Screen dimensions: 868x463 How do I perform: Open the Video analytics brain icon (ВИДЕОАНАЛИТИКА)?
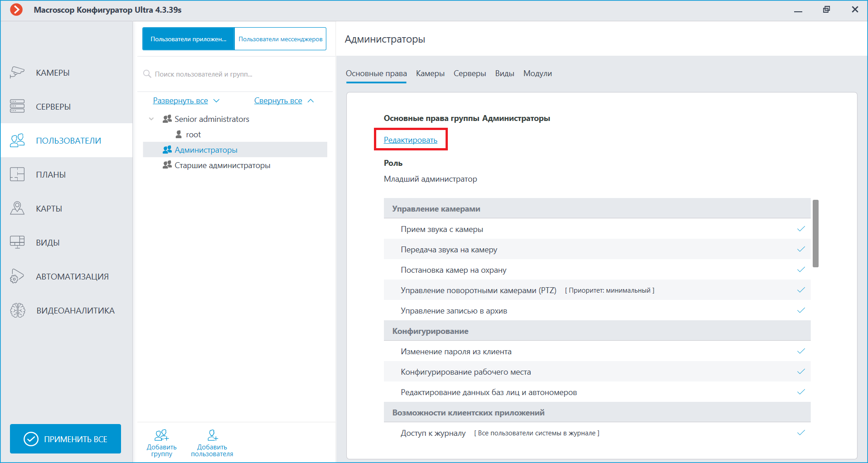[18, 310]
